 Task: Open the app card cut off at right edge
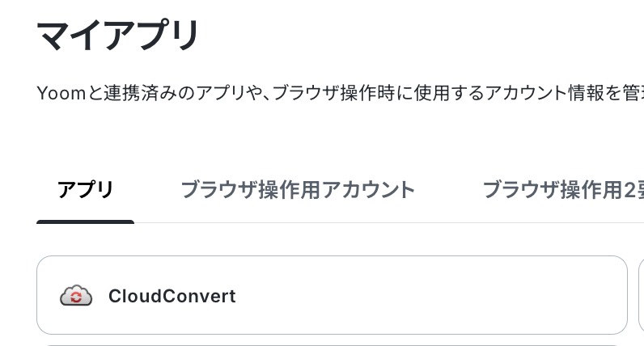tap(641, 295)
